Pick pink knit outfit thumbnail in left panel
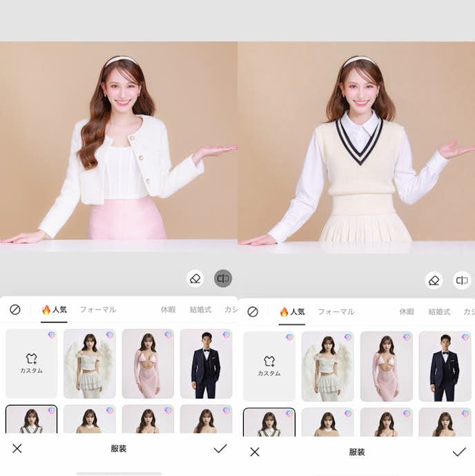 point(148,363)
